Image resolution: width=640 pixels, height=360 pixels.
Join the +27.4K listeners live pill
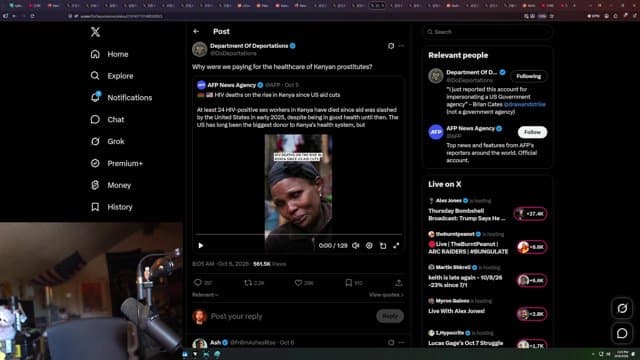pyautogui.click(x=531, y=214)
